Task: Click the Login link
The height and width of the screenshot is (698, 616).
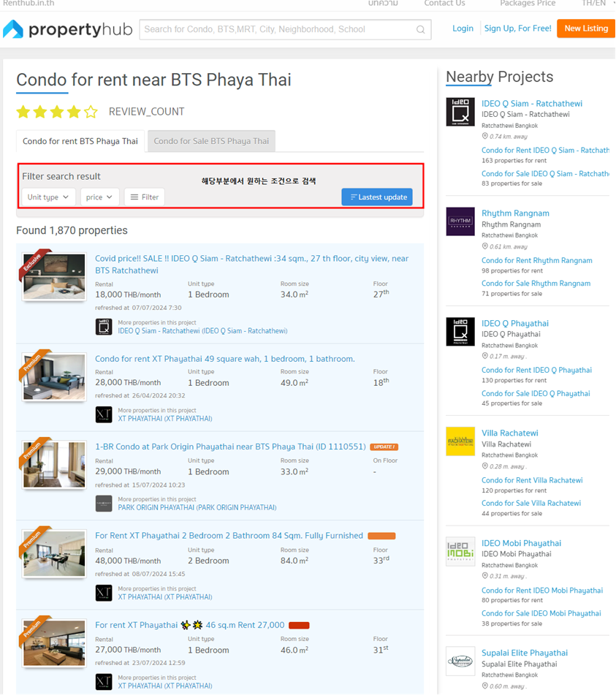Action: tap(463, 29)
